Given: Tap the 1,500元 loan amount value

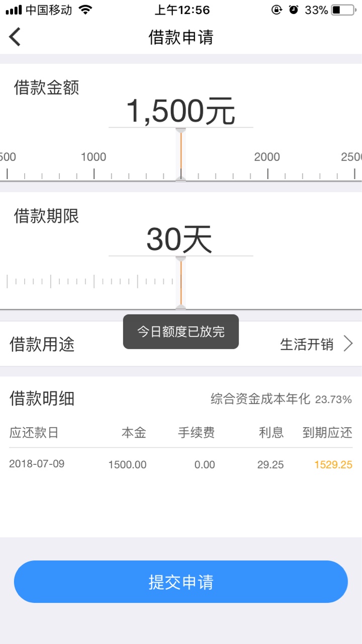Looking at the screenshot, I should (180, 111).
